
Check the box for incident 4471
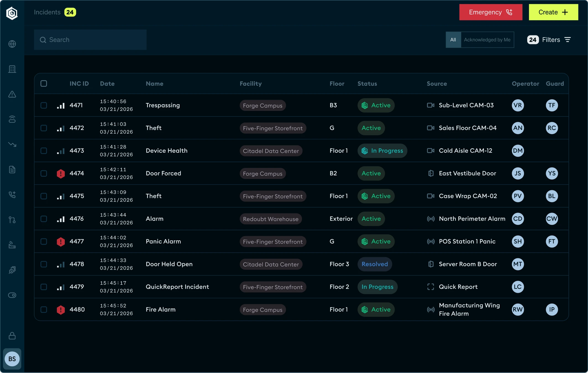click(x=44, y=105)
